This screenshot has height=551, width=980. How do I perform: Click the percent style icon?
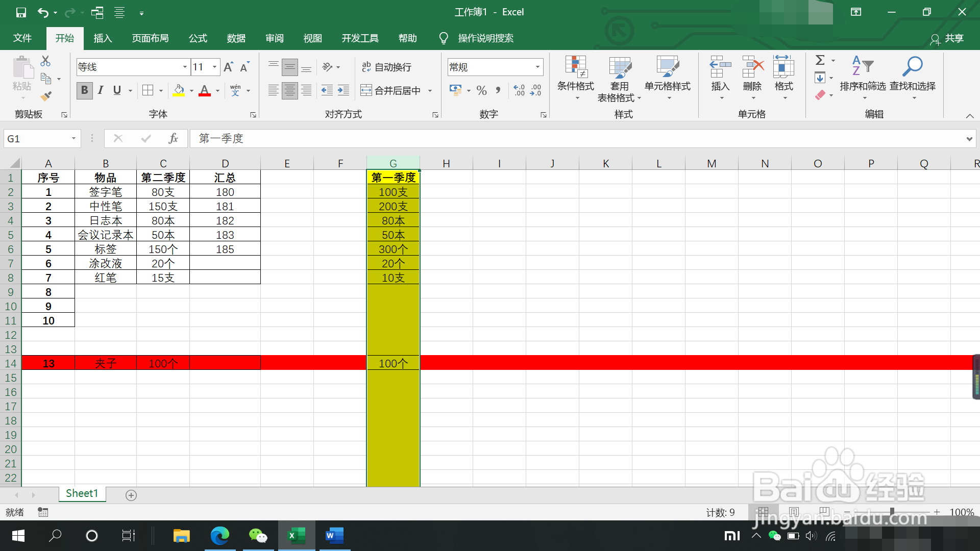[481, 91]
